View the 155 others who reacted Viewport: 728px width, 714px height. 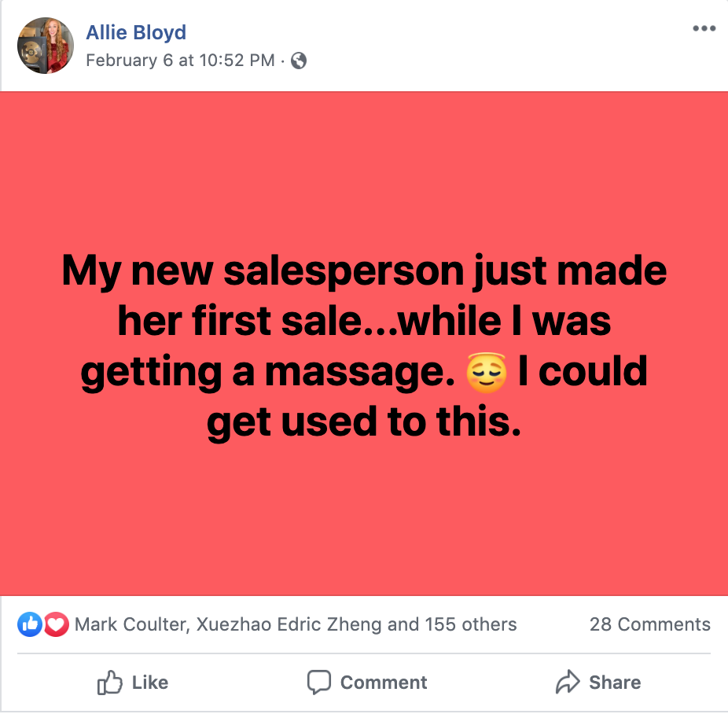(x=471, y=625)
